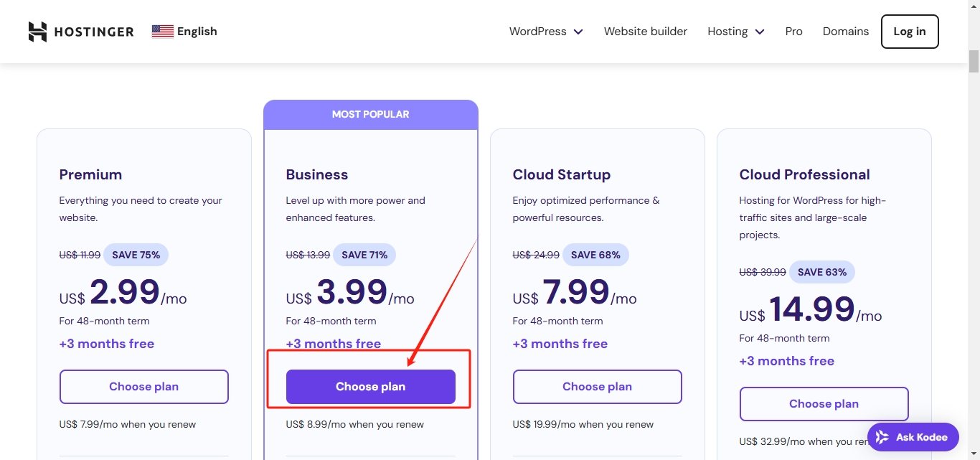
Task: Go to the Pro menu item
Action: coord(793,32)
